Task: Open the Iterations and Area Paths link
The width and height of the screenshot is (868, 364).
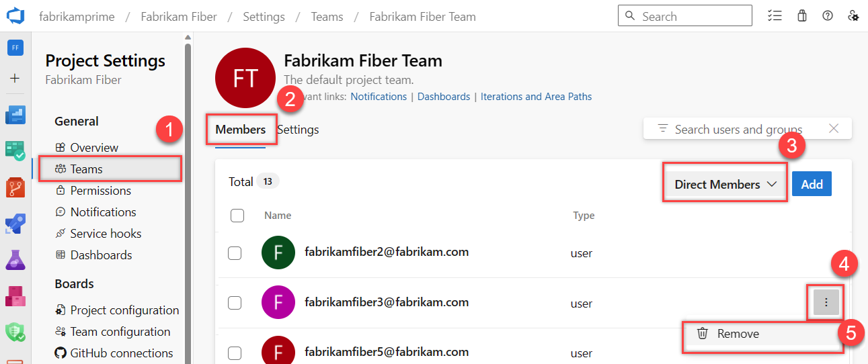Action: 537,97
